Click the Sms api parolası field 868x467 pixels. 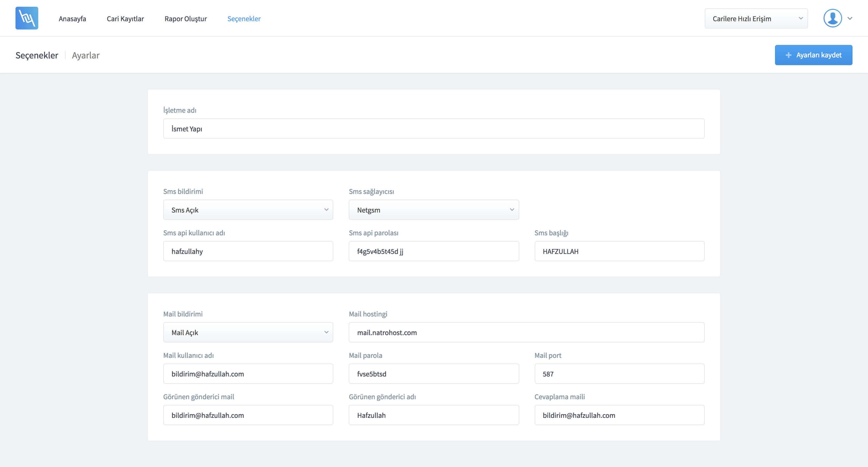[434, 251]
